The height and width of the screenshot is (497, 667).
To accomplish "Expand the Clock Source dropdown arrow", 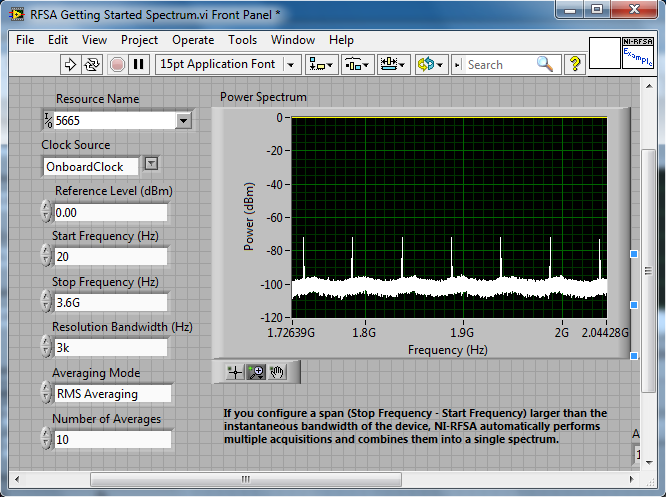I will click(x=151, y=164).
